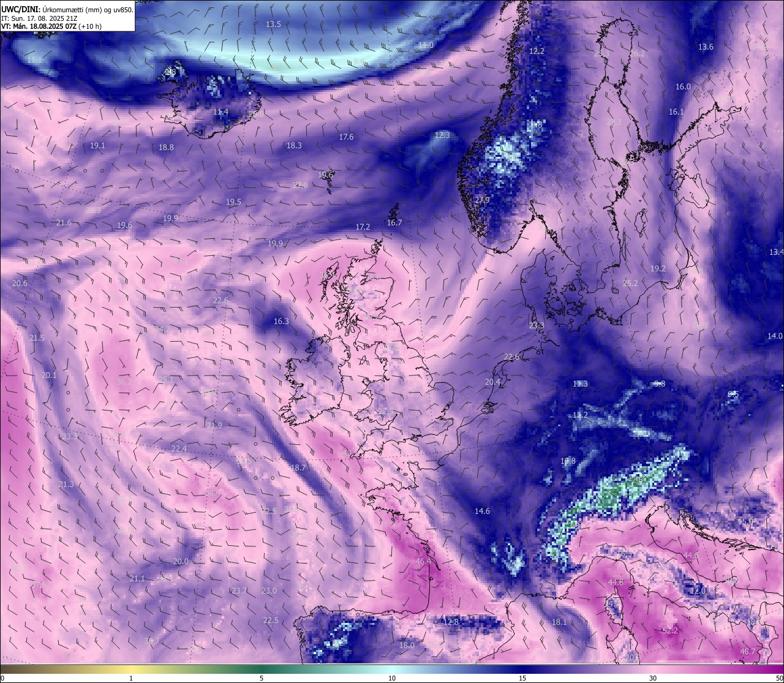Click the colour scale tick labelled 10
This screenshot has height=683, width=784.
point(392,678)
